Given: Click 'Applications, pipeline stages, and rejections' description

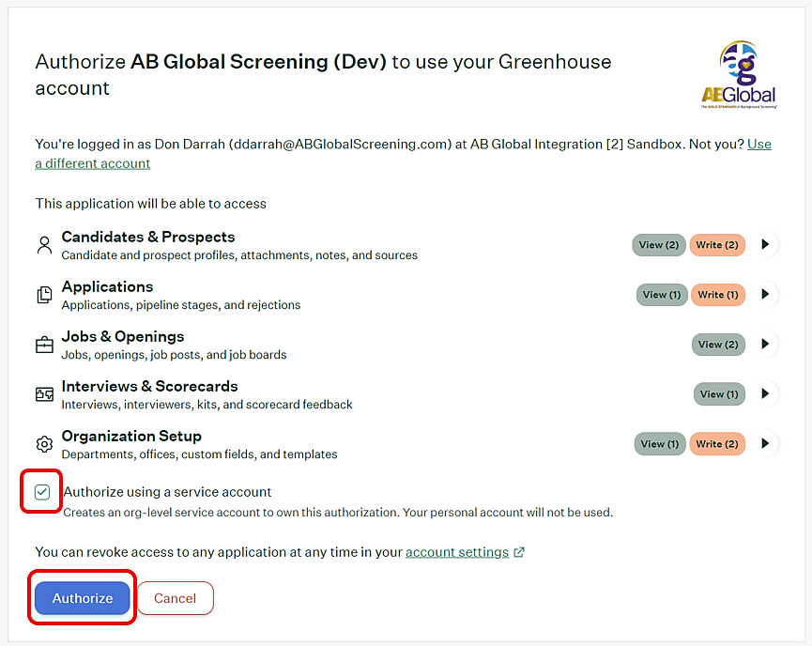Looking at the screenshot, I should point(181,305).
